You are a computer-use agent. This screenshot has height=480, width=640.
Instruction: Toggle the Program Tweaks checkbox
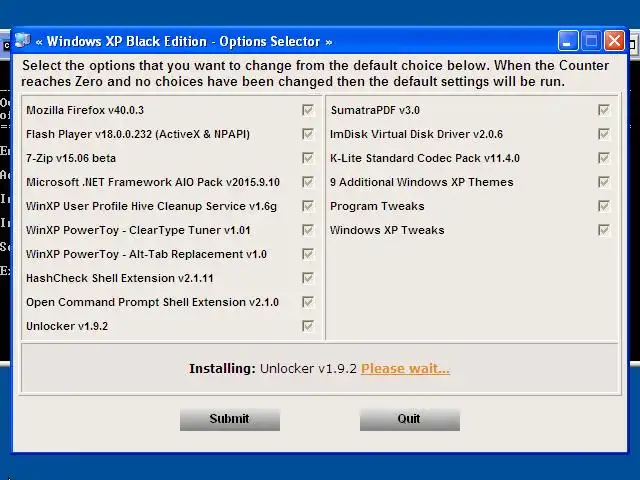(x=604, y=206)
